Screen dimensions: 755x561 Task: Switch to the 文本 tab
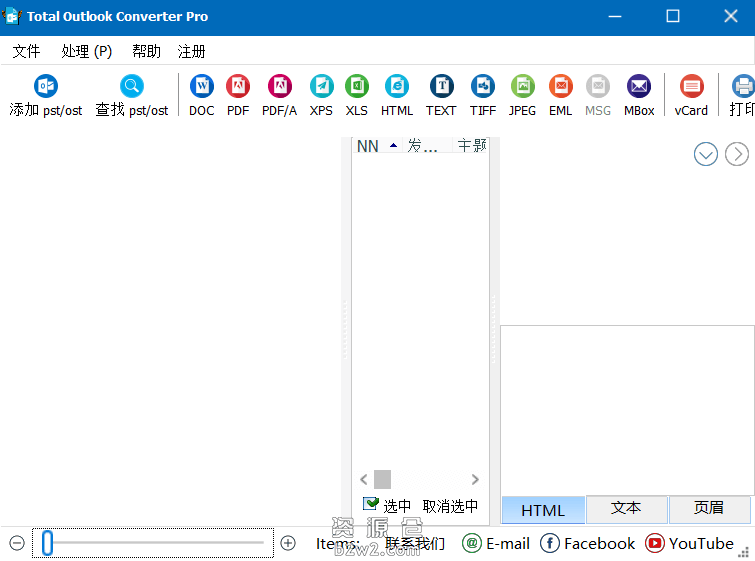click(626, 508)
